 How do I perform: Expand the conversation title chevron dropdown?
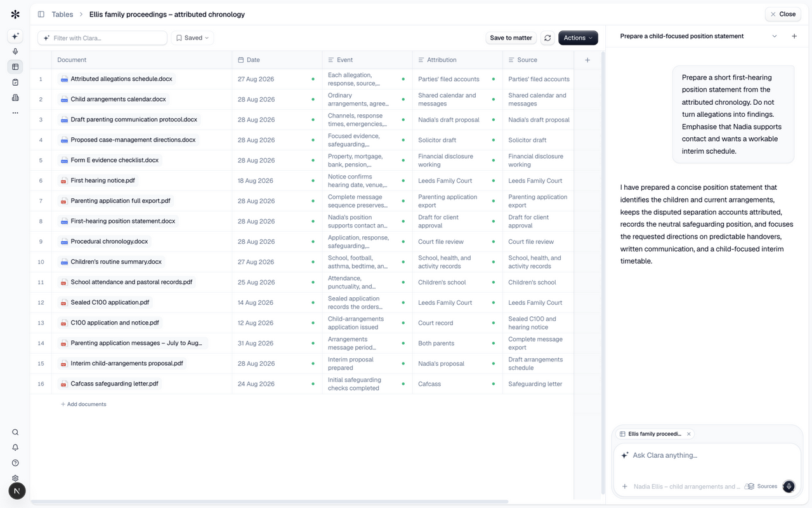tap(775, 36)
